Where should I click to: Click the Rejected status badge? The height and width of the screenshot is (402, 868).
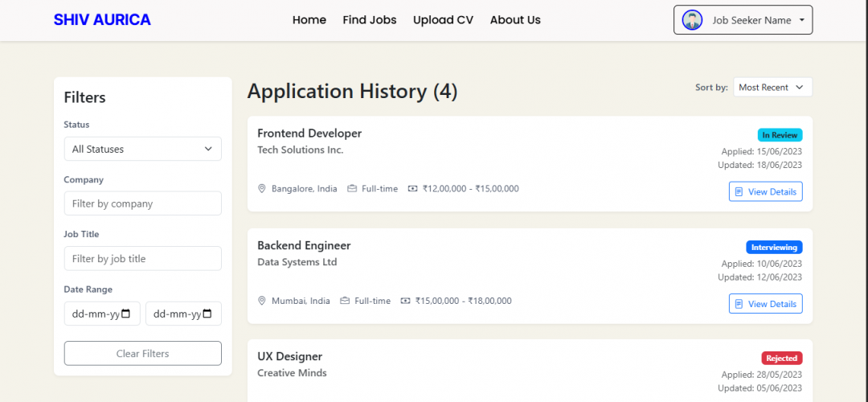click(782, 358)
